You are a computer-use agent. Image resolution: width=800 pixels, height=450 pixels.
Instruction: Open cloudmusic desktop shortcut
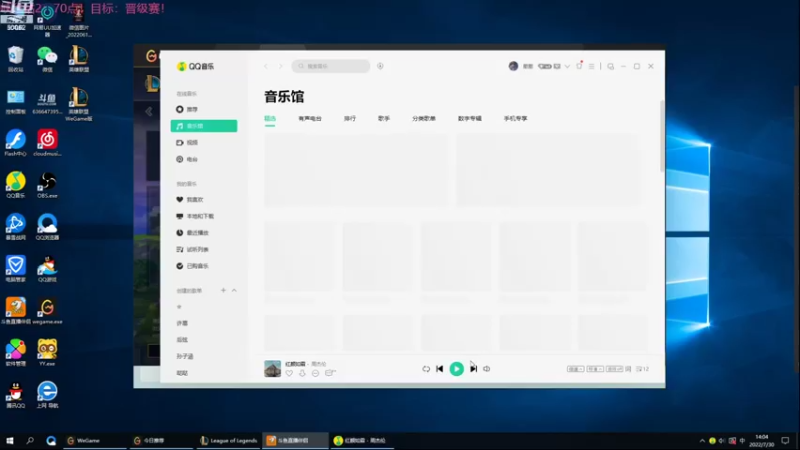point(47,143)
